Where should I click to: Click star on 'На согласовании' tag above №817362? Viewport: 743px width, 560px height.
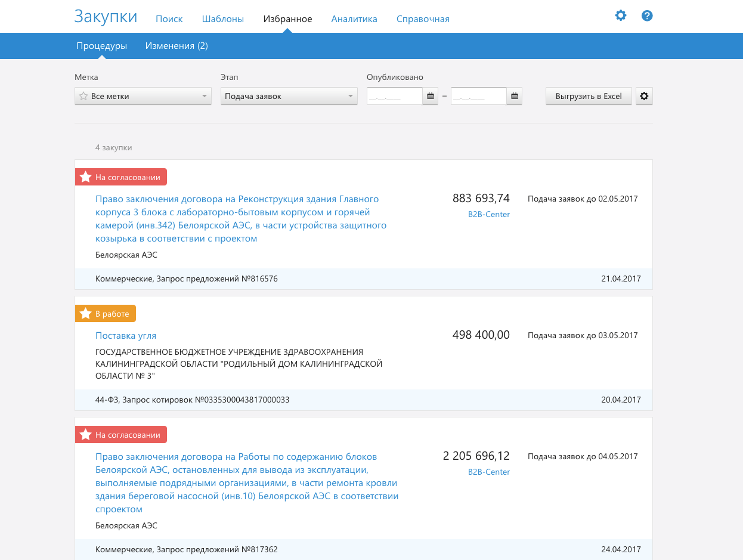tap(86, 435)
